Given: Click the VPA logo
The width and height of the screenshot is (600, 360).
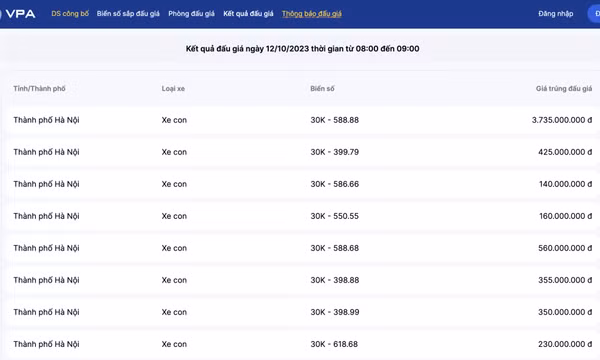Looking at the screenshot, I should point(18,14).
